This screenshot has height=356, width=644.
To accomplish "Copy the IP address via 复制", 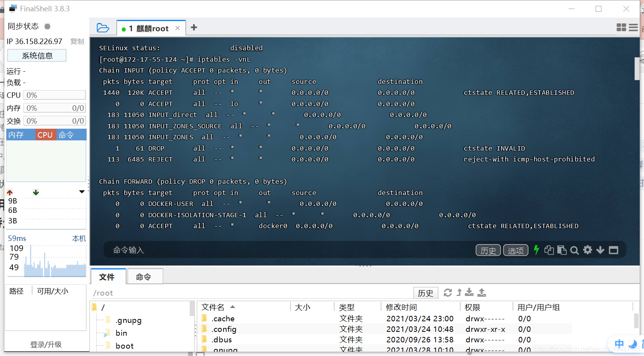I will point(77,41).
